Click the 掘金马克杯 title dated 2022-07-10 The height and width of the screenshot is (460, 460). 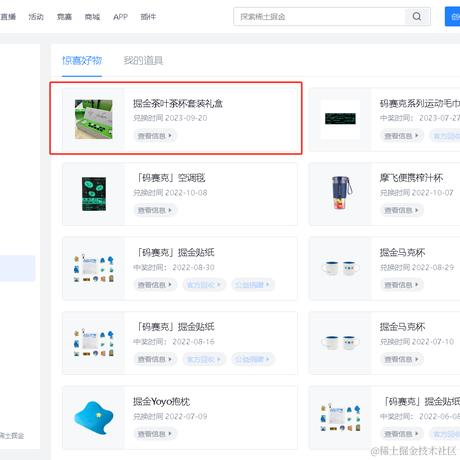[403, 327]
